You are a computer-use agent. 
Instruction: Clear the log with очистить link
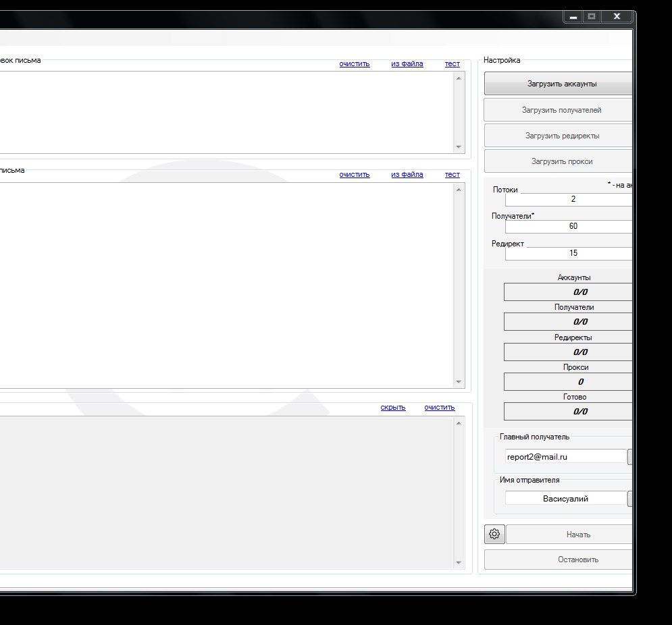click(x=440, y=408)
